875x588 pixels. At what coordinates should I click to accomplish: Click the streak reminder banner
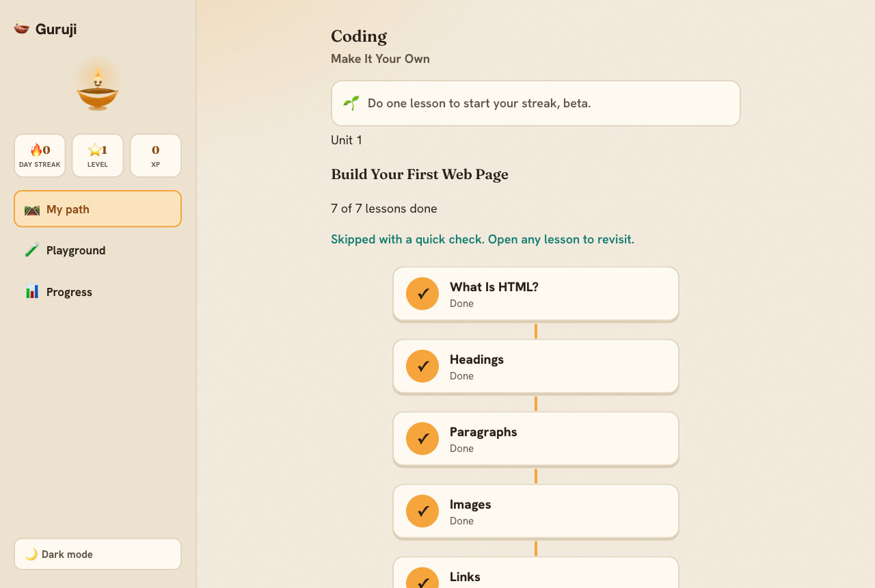(536, 103)
